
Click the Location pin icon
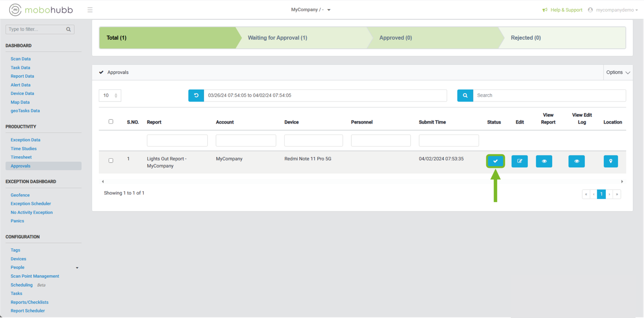coord(611,161)
